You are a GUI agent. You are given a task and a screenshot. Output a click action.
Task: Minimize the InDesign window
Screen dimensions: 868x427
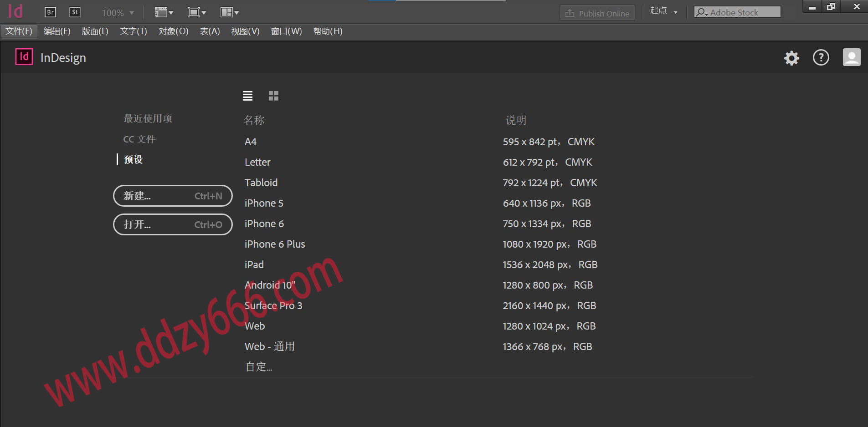click(812, 6)
